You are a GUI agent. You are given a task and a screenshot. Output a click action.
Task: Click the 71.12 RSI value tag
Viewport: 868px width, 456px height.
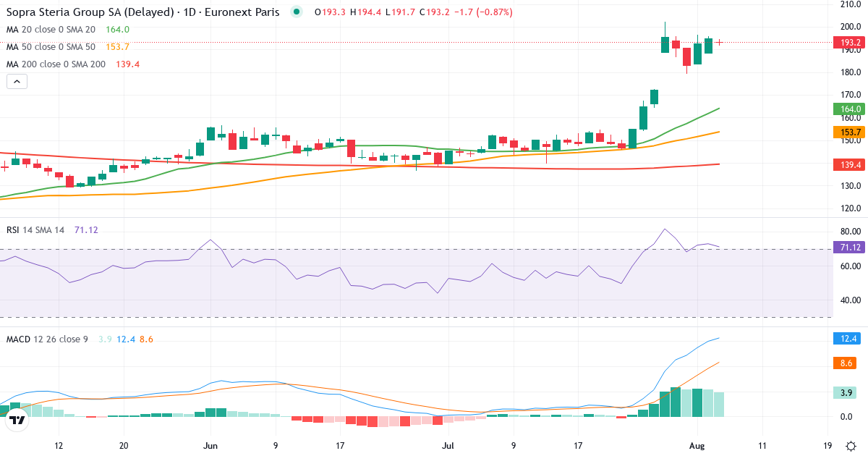849,248
